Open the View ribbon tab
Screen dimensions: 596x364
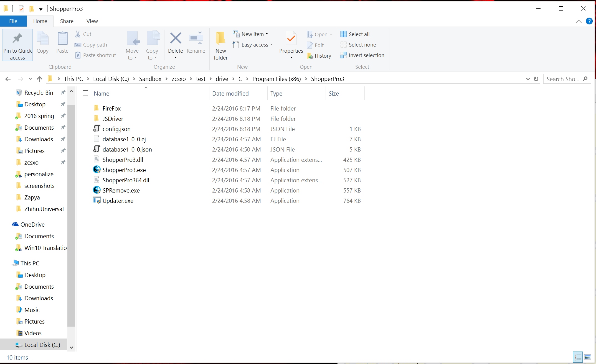(x=92, y=21)
